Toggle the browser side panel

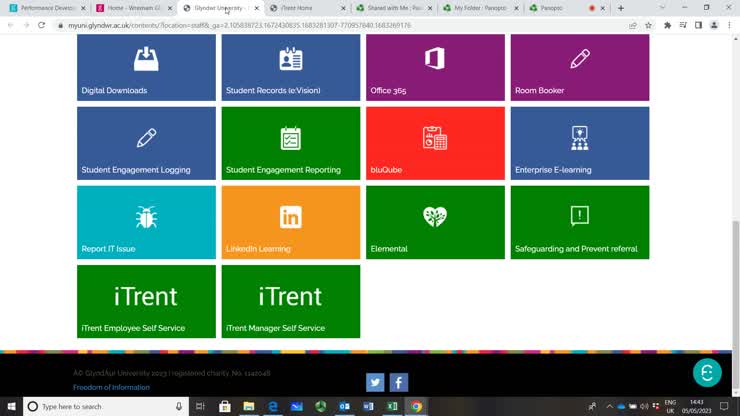[698, 25]
